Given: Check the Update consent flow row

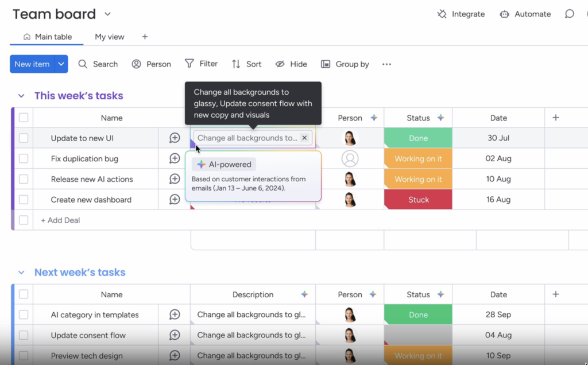Looking at the screenshot, I should [x=24, y=335].
